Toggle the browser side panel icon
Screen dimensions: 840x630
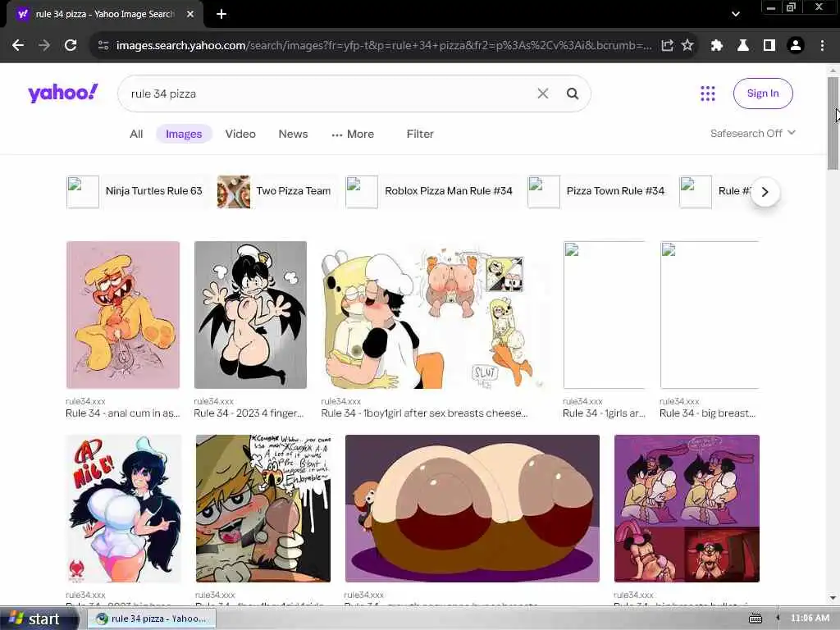(769, 46)
